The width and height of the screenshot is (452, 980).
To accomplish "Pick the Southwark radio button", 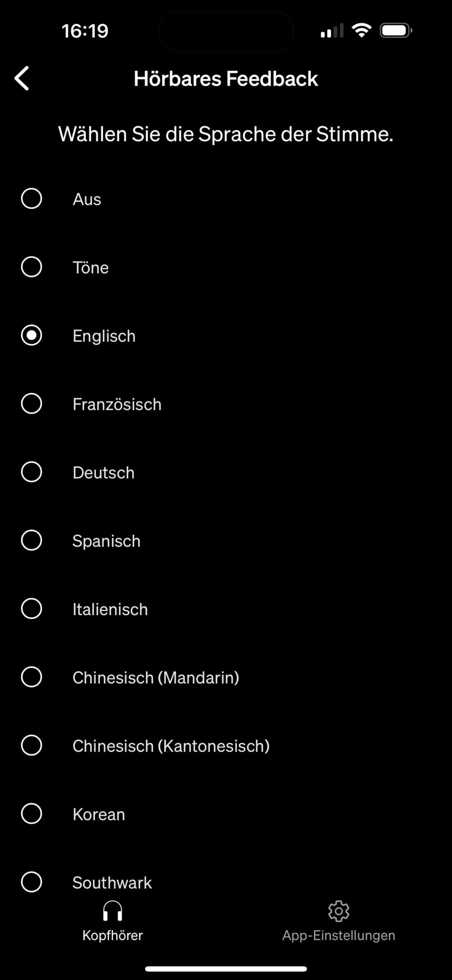I will pos(31,882).
